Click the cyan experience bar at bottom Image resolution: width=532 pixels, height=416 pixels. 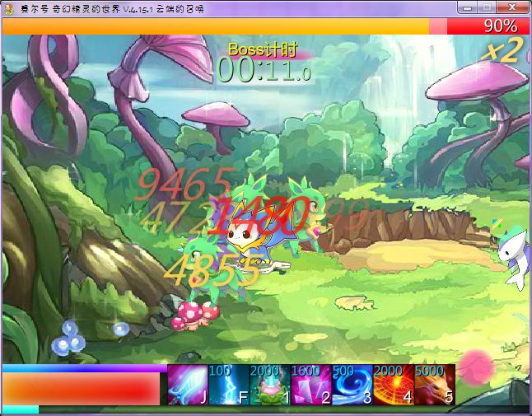[x=21, y=409]
